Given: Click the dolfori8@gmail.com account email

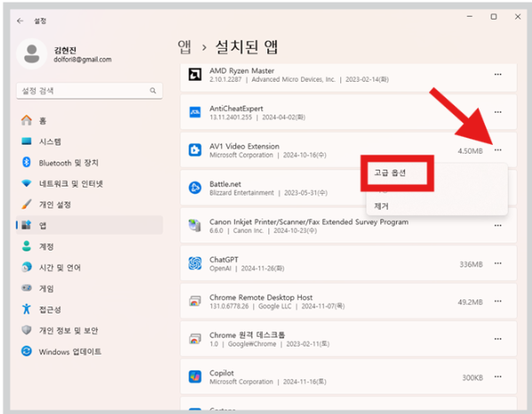Looking at the screenshot, I should tap(83, 60).
